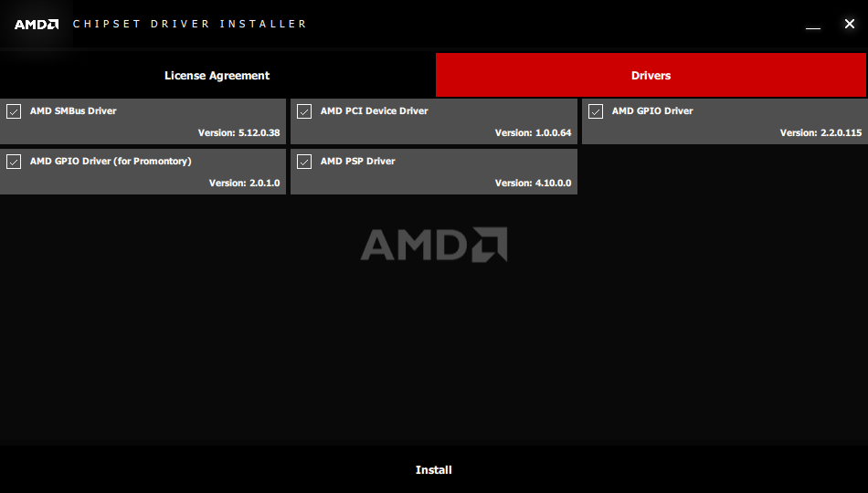Click the AMD SMBus Driver label
Image resolution: width=868 pixels, height=493 pixels.
(x=73, y=110)
